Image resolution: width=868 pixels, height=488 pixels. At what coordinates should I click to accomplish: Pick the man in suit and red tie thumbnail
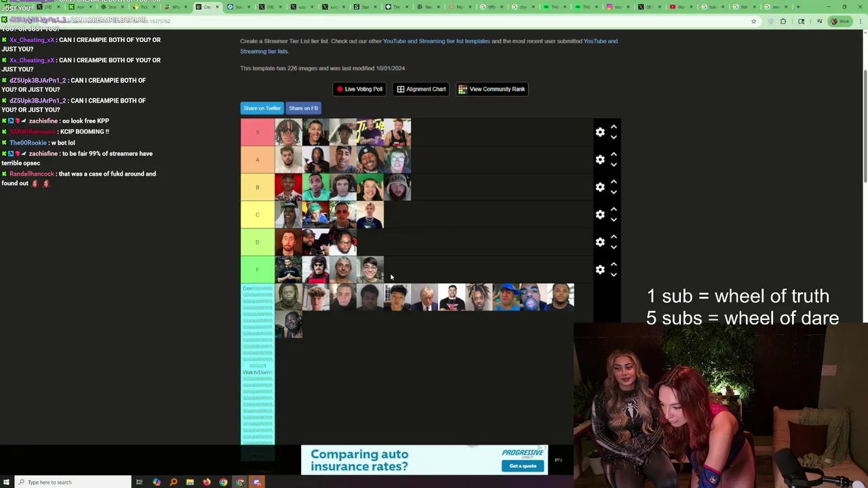pos(425,298)
